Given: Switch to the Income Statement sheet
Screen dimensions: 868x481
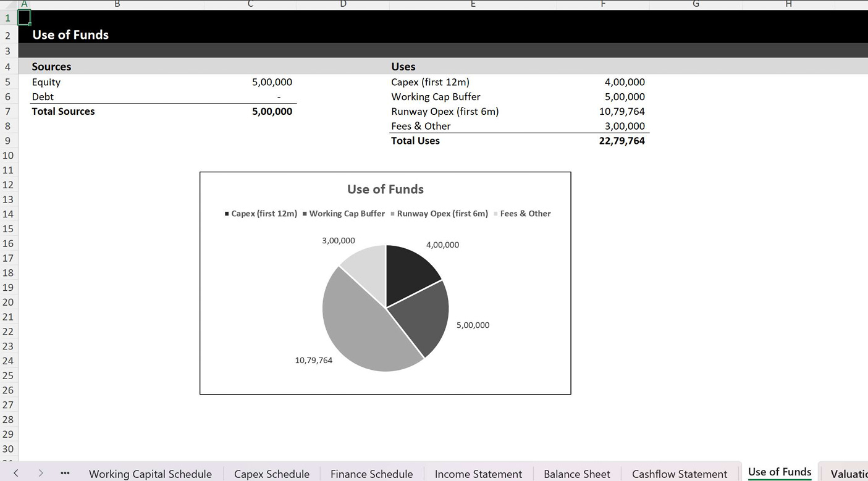Looking at the screenshot, I should [x=478, y=474].
